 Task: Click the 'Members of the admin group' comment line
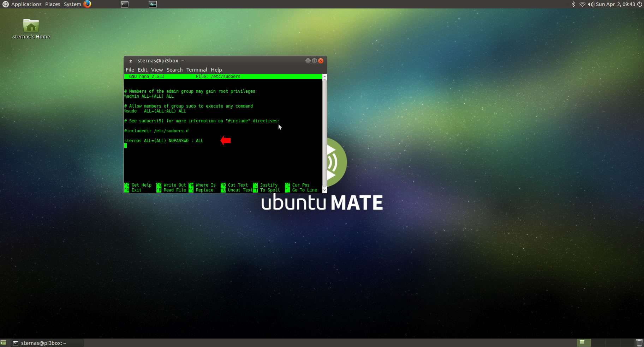tap(190, 91)
